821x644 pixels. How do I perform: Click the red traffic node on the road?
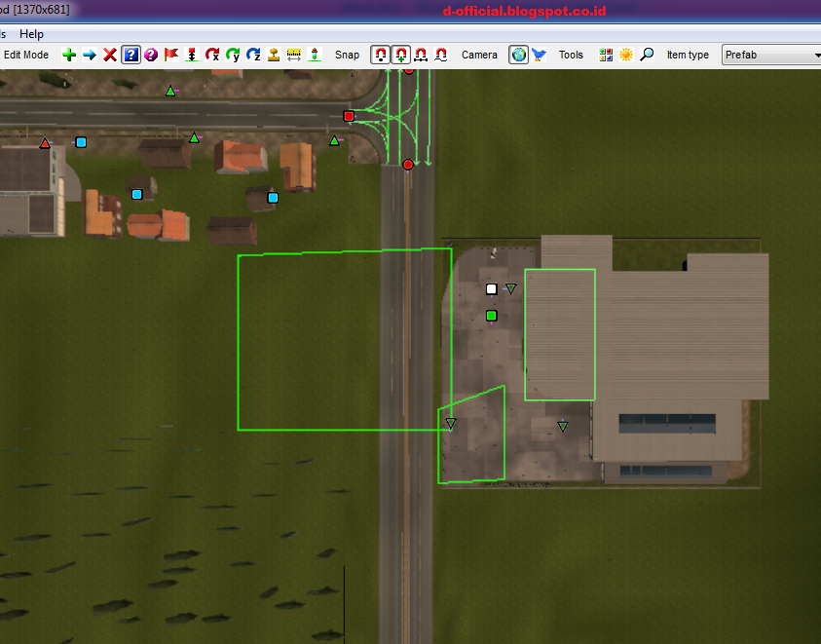click(407, 165)
